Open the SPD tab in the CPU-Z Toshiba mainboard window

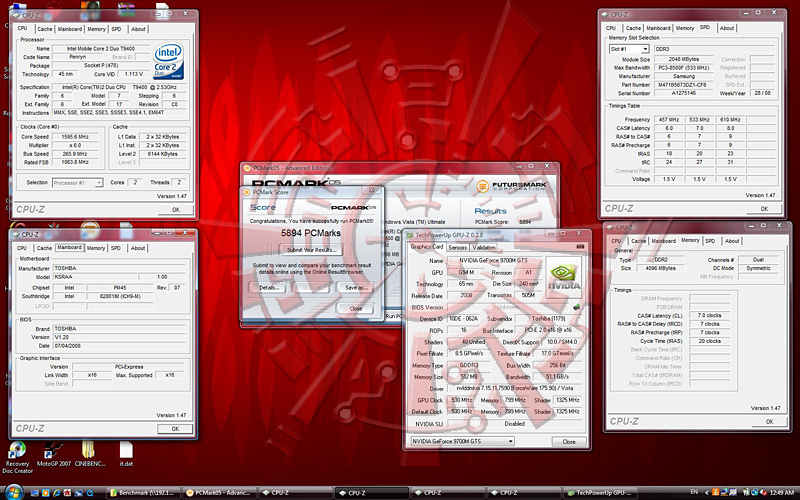point(116,248)
